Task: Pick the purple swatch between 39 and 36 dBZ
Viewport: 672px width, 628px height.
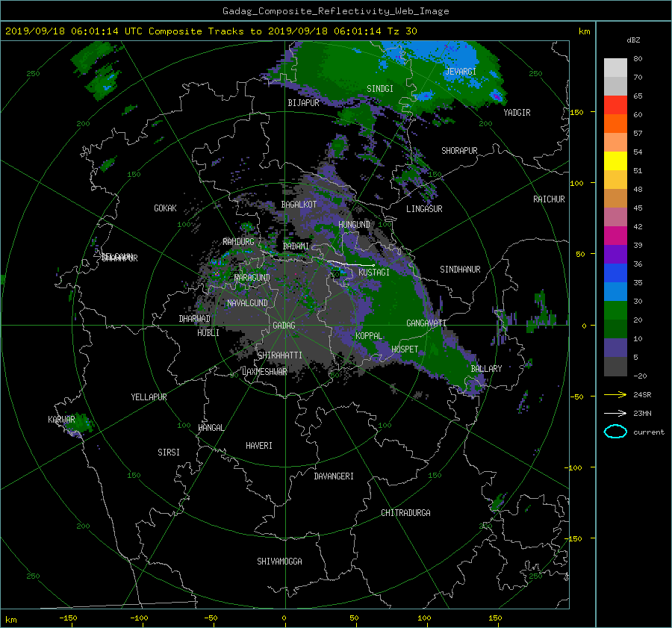Action: pyautogui.click(x=615, y=254)
